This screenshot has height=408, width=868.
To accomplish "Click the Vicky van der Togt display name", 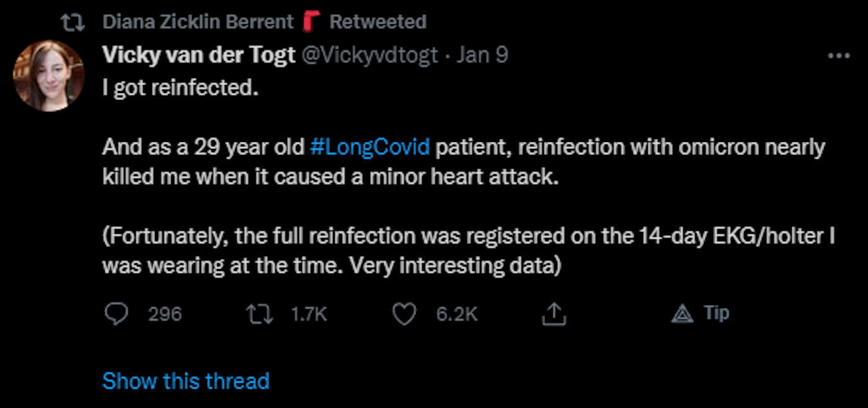I will tap(198, 56).
